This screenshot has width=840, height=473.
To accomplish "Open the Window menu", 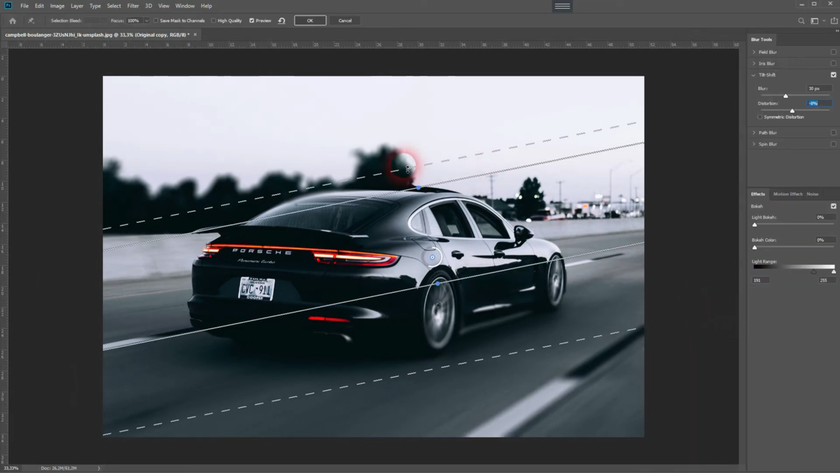I will coord(185,6).
